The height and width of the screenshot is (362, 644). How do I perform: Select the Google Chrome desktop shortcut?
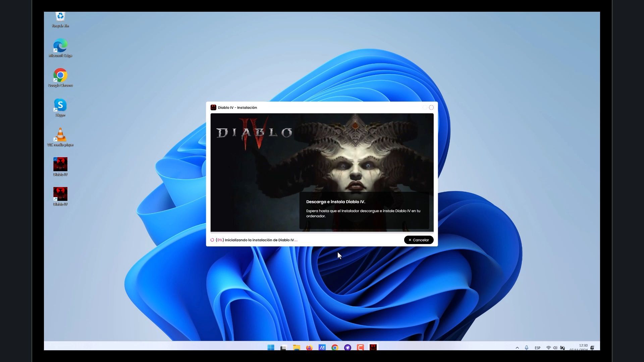60,78
